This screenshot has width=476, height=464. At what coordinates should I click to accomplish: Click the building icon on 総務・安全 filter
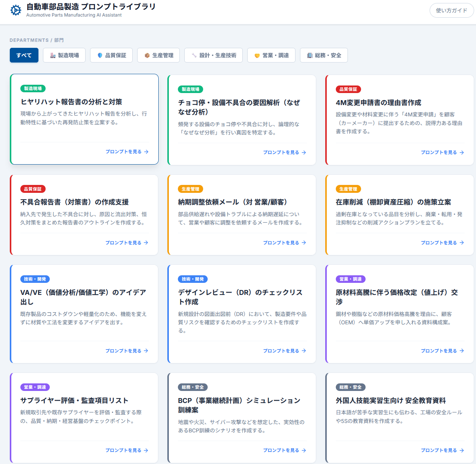coord(310,55)
